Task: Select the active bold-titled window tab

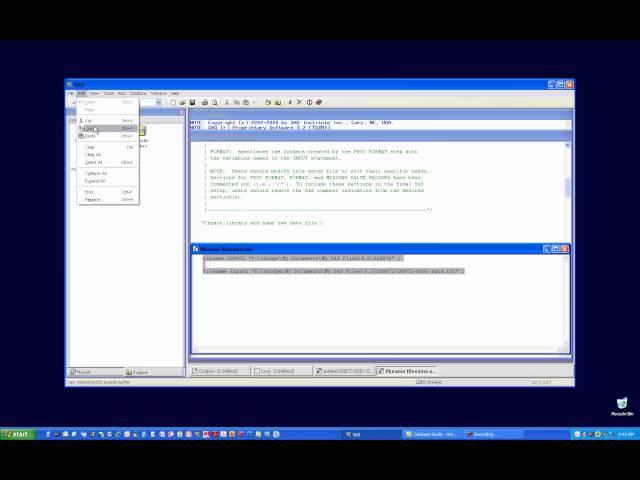Action: tap(407, 371)
